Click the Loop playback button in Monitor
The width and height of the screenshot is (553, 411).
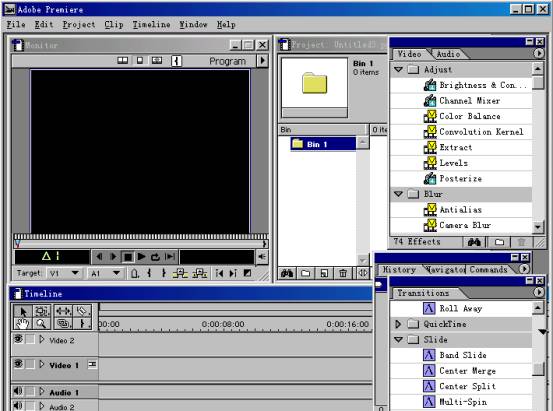pos(156,257)
